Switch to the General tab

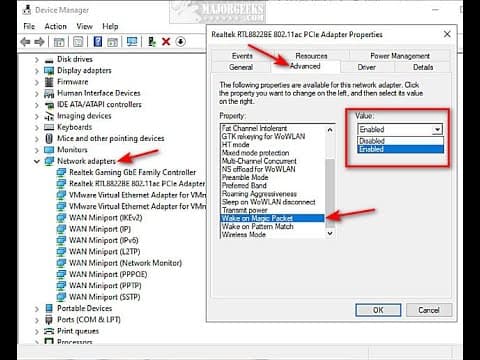[x=241, y=67]
